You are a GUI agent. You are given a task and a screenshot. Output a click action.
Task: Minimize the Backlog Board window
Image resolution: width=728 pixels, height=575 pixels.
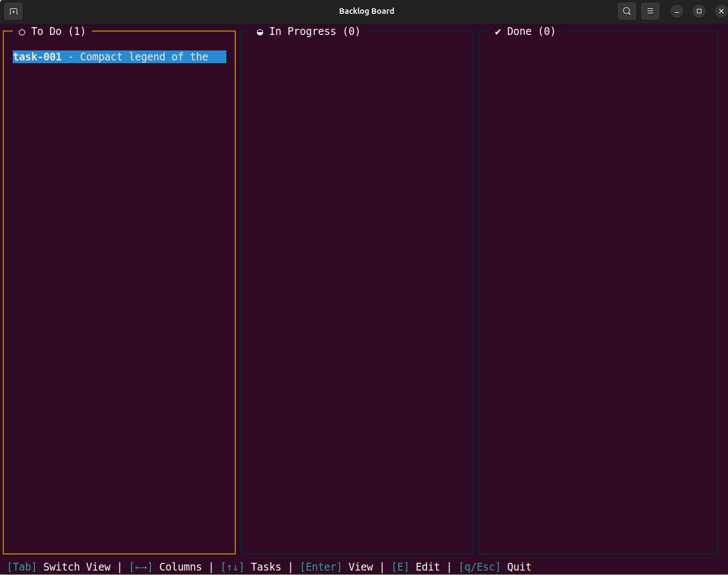point(676,11)
